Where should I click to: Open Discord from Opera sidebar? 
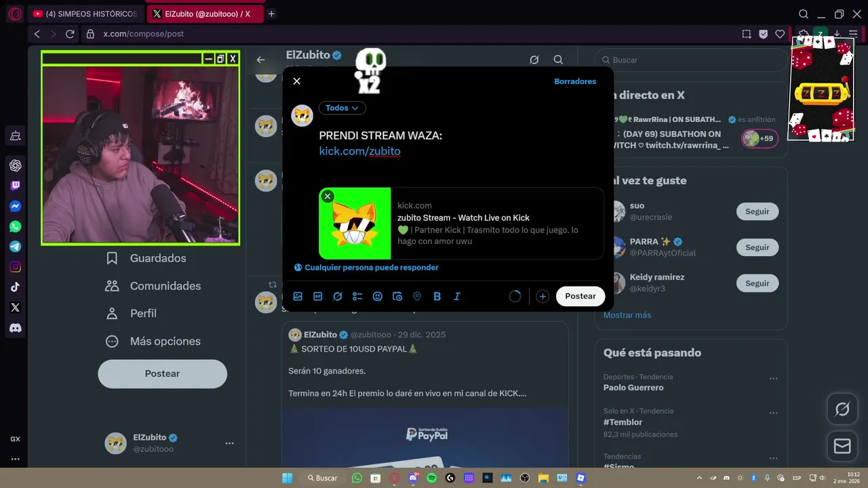[15, 328]
